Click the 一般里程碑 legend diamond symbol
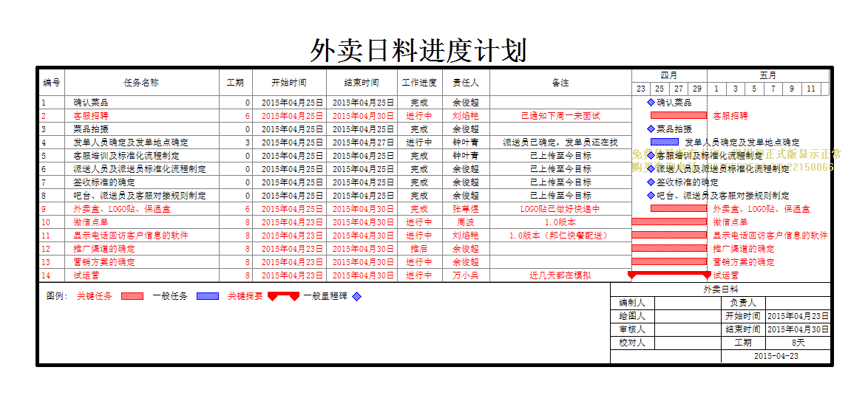868x401 pixels. click(357, 296)
